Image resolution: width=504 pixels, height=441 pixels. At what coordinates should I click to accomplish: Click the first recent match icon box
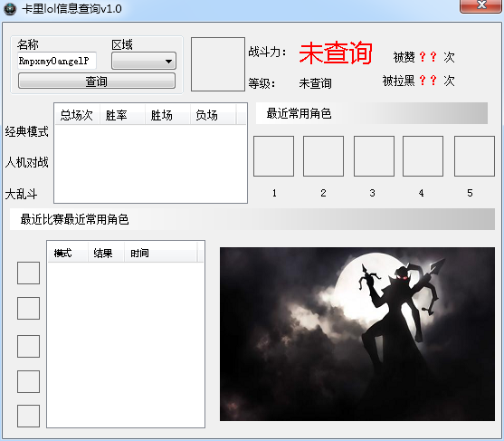[x=28, y=273]
